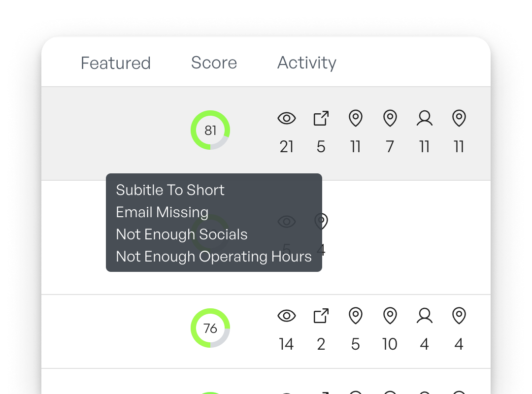Image resolution: width=532 pixels, height=394 pixels.
Task: Click the user profile icon above 11
Action: [x=425, y=119]
